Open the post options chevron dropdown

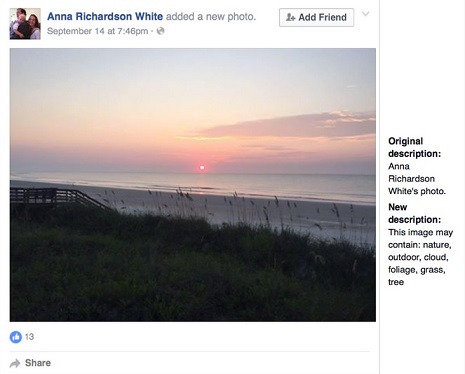click(x=366, y=14)
